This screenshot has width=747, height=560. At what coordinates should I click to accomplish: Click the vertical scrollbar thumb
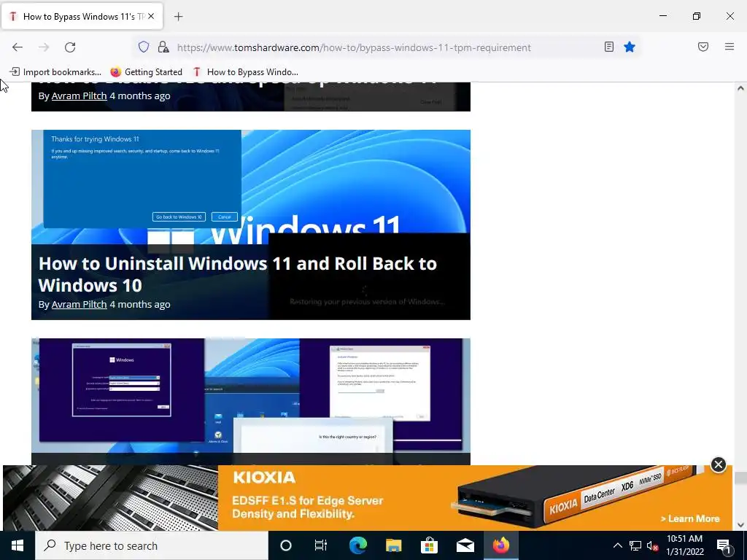740,478
